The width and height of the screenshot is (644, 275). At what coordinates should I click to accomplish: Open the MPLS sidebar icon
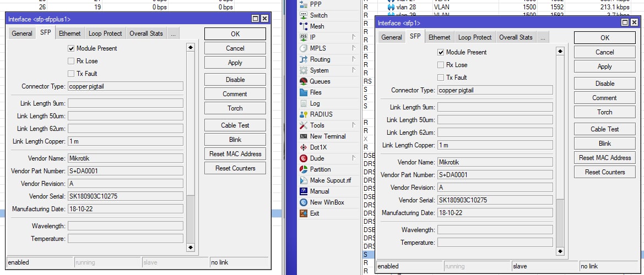[x=304, y=48]
